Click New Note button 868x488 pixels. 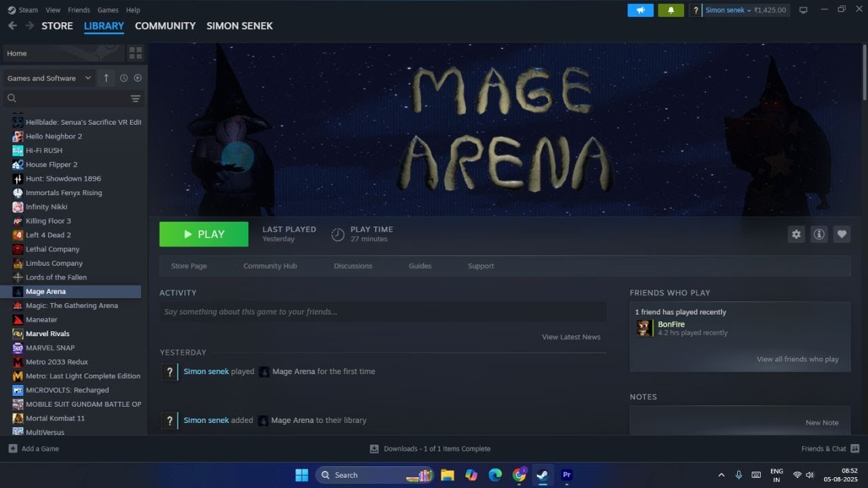pos(822,423)
